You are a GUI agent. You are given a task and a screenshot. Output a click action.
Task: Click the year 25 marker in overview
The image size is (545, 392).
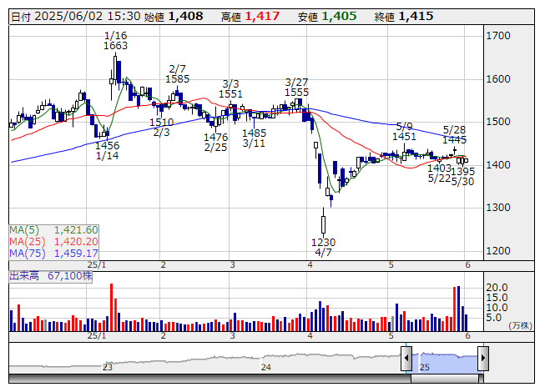tap(424, 367)
